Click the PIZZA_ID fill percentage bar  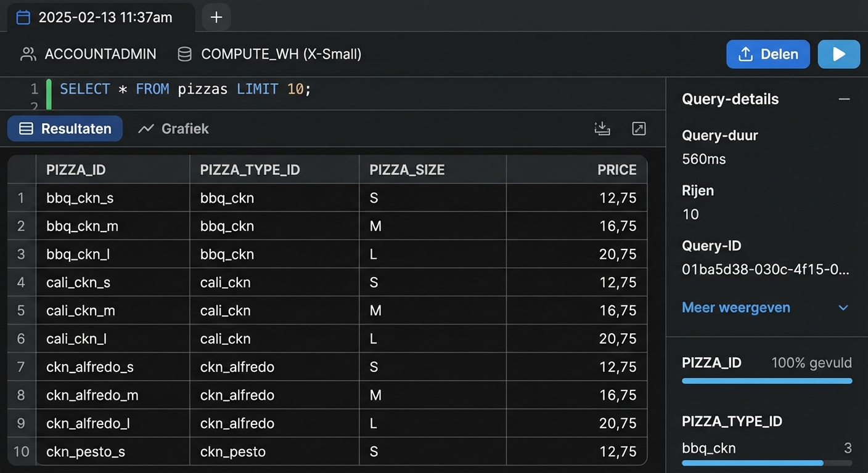[766, 381]
